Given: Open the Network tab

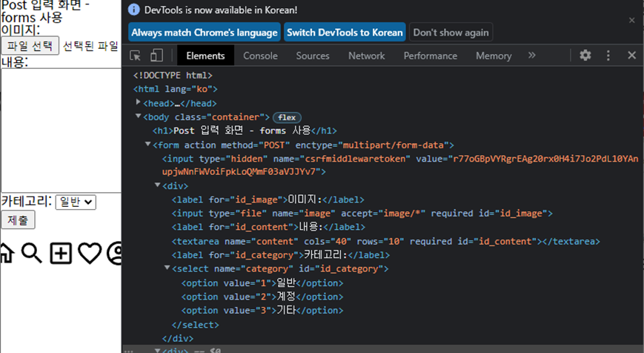Looking at the screenshot, I should pyautogui.click(x=366, y=56).
